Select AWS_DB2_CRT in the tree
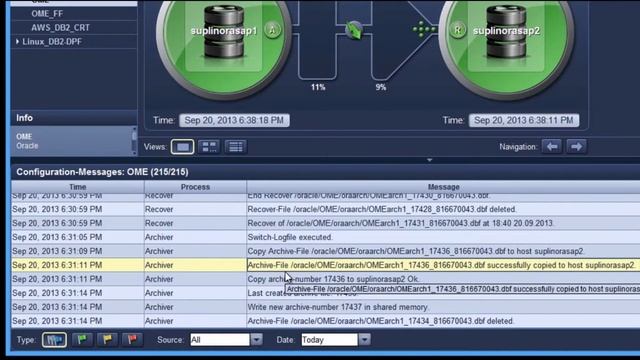Image resolution: width=640 pixels, height=360 pixels. pos(60,28)
